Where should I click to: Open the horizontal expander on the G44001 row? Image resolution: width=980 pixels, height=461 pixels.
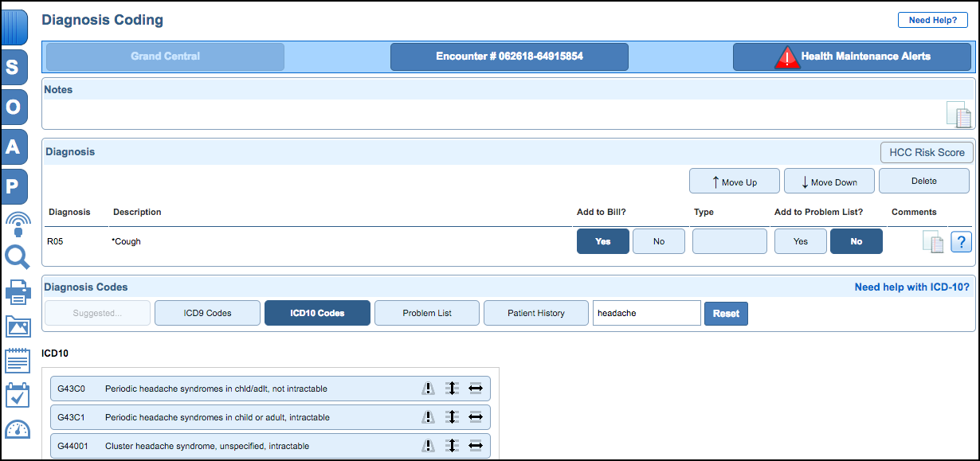pyautogui.click(x=475, y=445)
